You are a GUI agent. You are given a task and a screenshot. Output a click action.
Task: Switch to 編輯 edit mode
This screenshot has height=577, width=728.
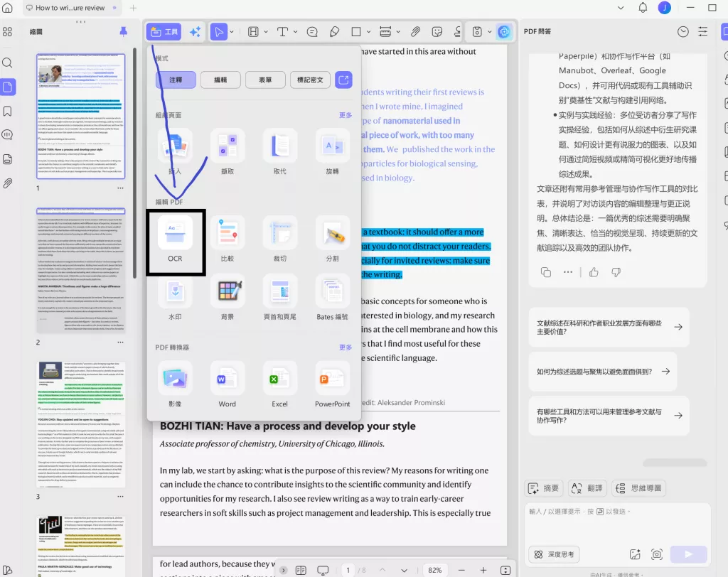220,80
